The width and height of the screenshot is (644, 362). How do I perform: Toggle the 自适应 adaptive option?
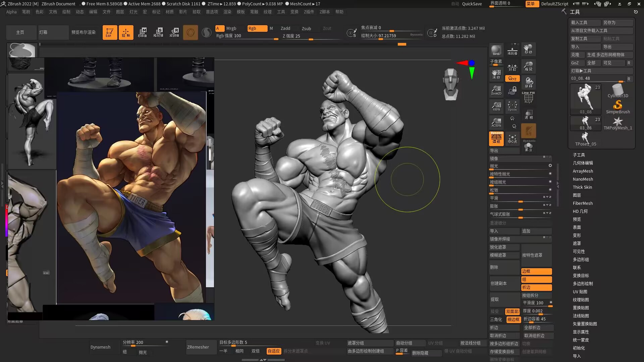[x=273, y=351]
